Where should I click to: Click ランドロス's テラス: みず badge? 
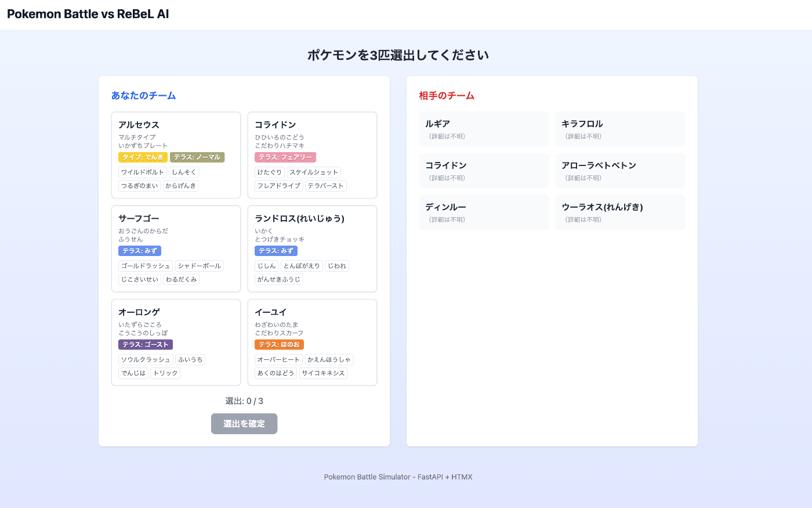click(276, 251)
